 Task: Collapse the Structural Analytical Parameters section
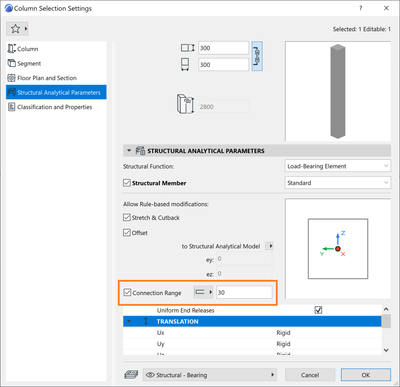(x=129, y=151)
